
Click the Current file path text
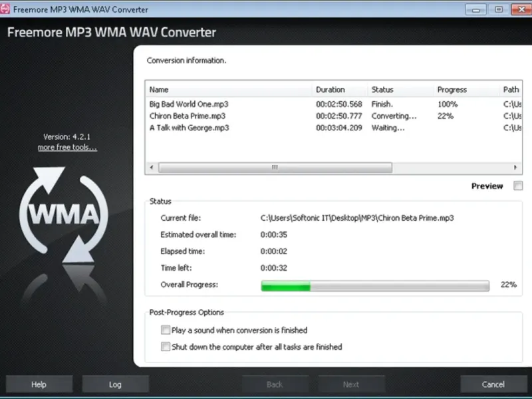[357, 218]
